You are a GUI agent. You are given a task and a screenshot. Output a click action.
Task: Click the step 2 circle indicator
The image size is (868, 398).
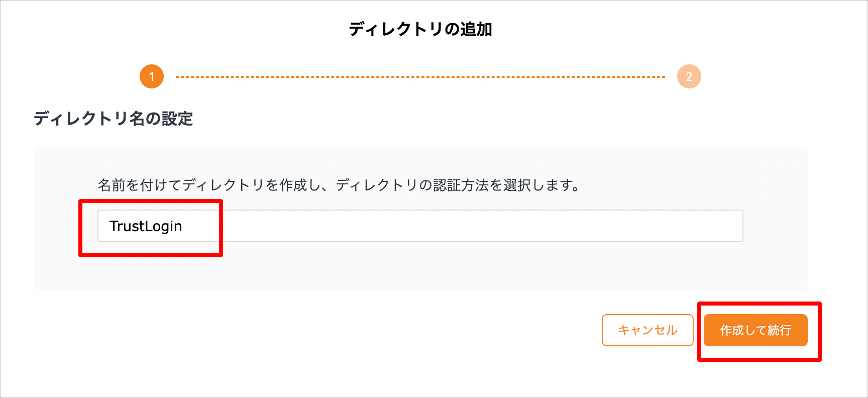(x=689, y=76)
